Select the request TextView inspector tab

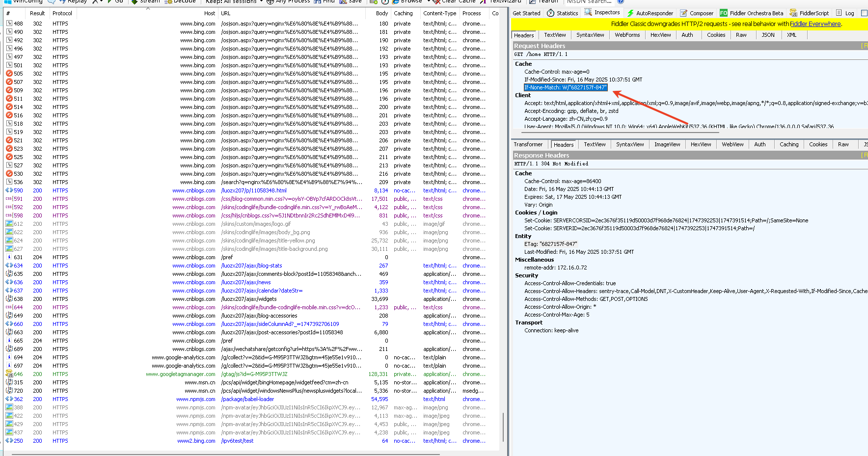point(555,35)
